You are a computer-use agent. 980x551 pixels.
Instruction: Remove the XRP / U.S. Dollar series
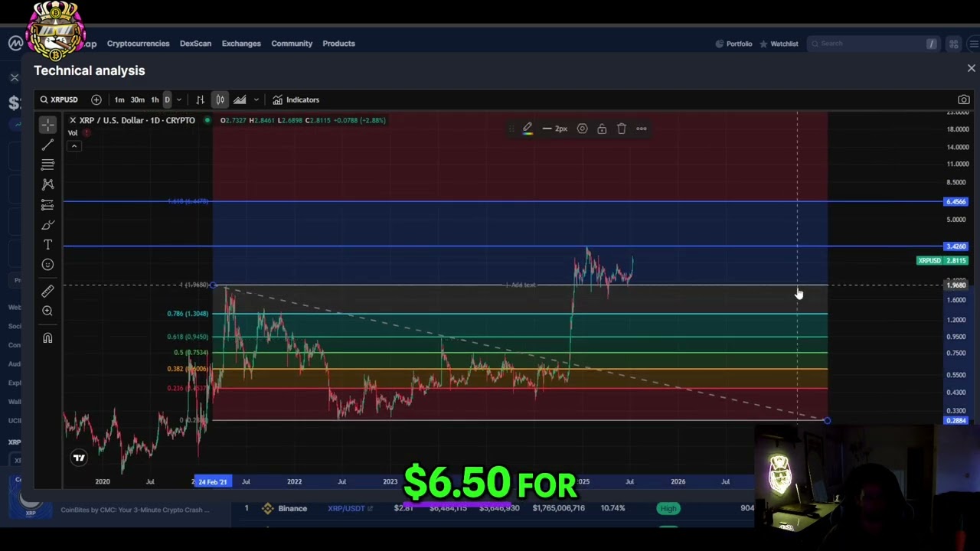pyautogui.click(x=73, y=120)
